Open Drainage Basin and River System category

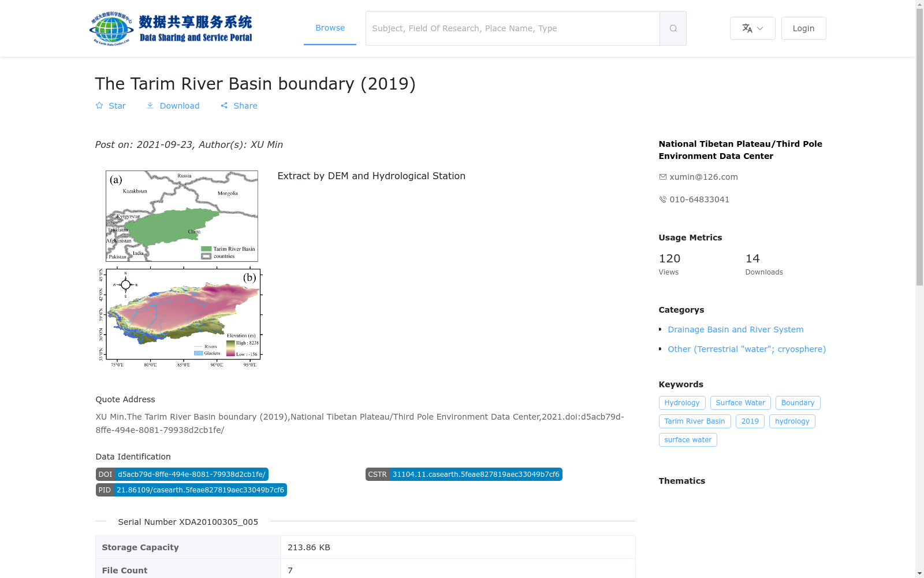[736, 329]
